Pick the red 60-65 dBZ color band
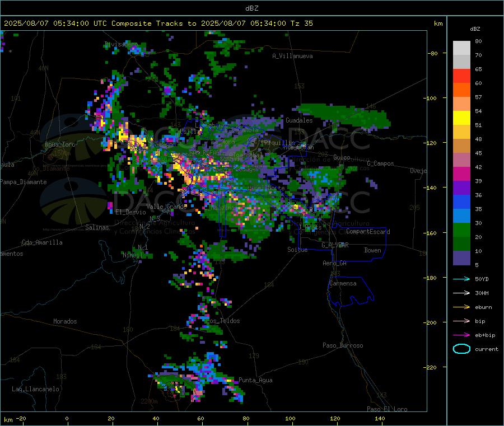The width and height of the screenshot is (504, 426). click(x=461, y=76)
